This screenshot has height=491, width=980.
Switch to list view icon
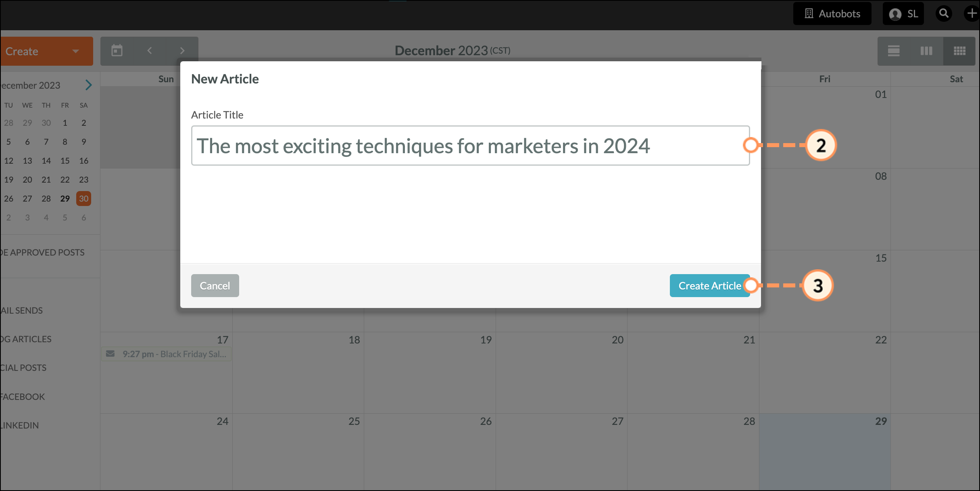894,51
